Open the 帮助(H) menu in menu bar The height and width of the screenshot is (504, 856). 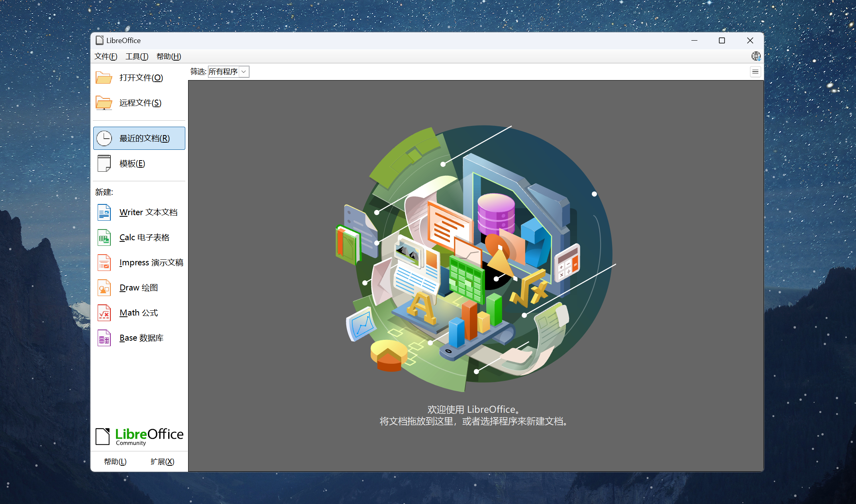pos(169,56)
